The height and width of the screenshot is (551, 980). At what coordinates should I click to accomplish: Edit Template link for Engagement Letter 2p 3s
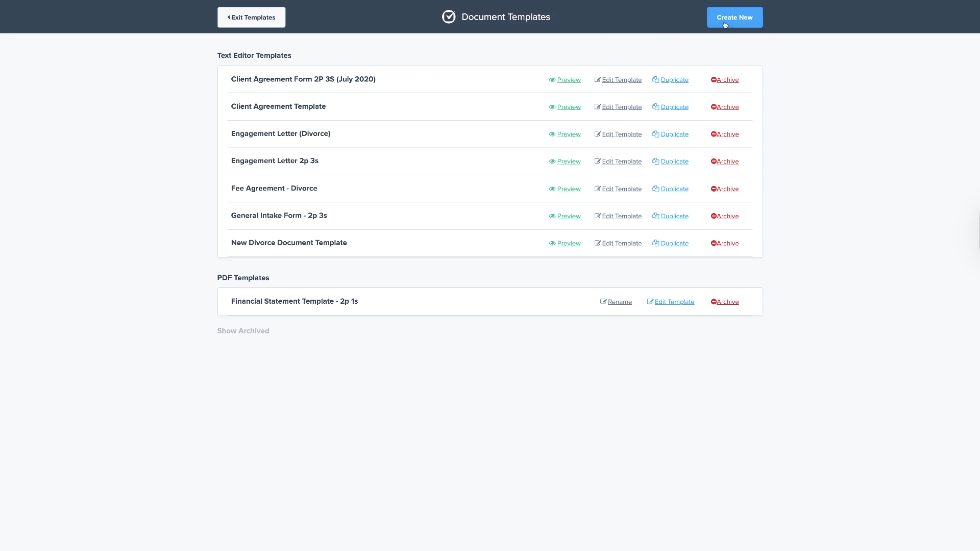pyautogui.click(x=622, y=161)
